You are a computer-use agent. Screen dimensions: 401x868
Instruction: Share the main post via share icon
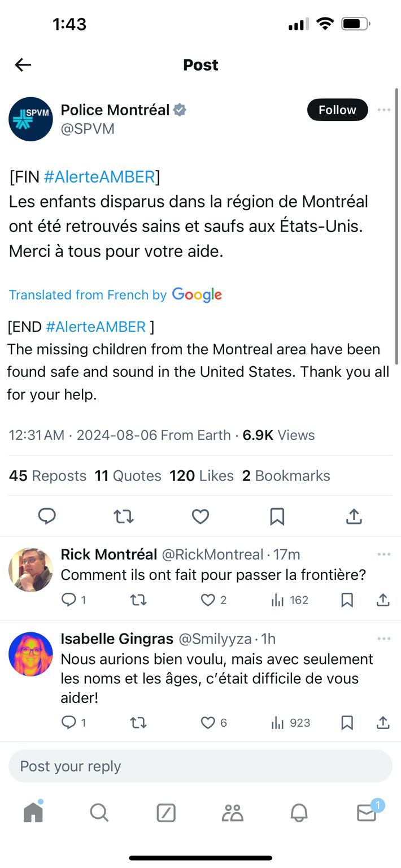click(x=354, y=516)
